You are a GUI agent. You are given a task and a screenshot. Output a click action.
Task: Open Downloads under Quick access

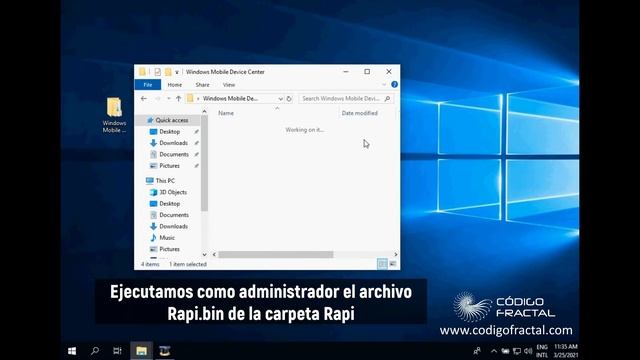(x=173, y=143)
